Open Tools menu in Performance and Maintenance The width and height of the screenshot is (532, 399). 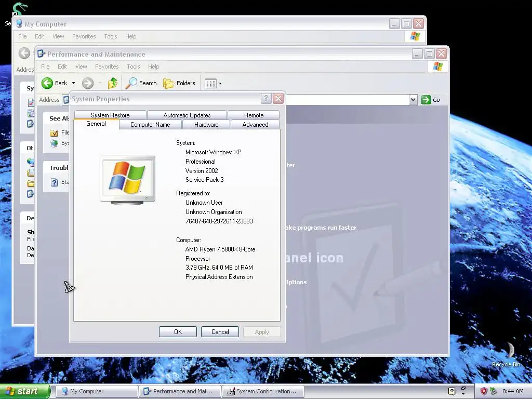(x=134, y=66)
